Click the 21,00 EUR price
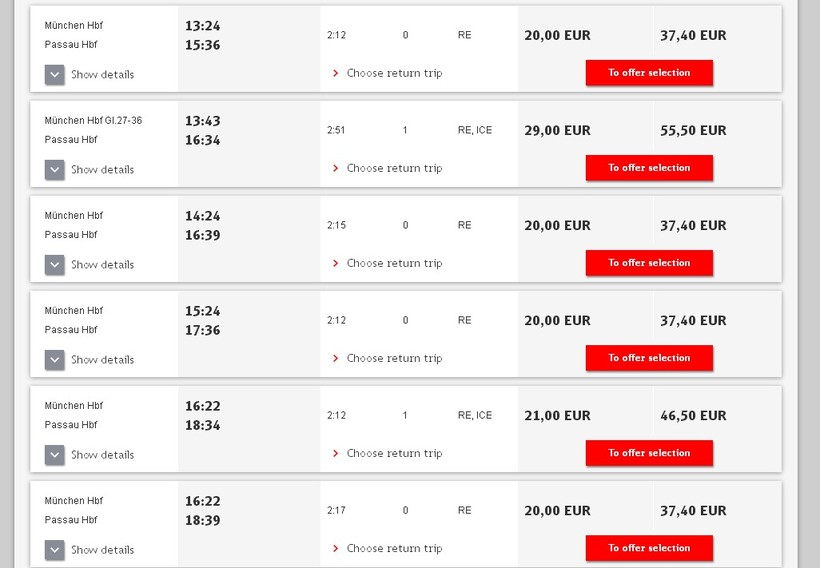Viewport: 820px width, 568px height. [557, 415]
